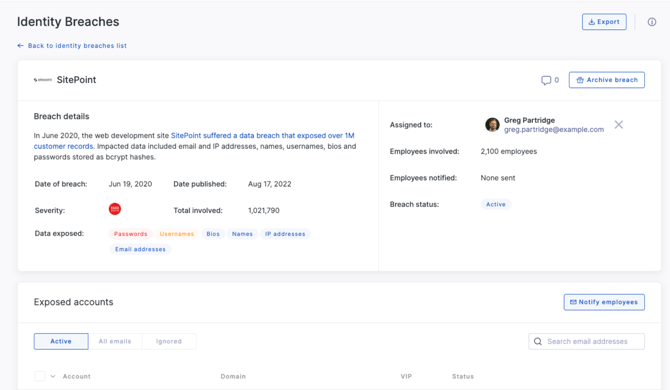Click the red severity indicator icon
Viewport: 670px width, 390px height.
tap(115, 209)
